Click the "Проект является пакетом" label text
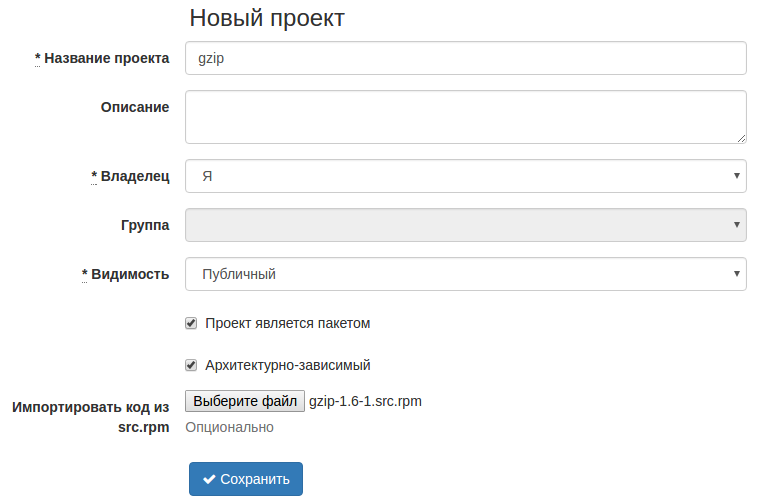Image resolution: width=780 pixels, height=501 pixels. pos(288,324)
